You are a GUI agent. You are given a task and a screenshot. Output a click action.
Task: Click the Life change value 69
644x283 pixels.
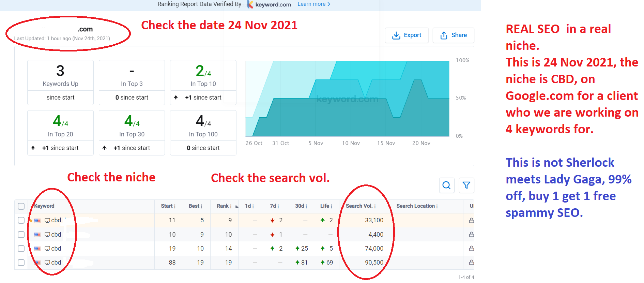point(329,263)
